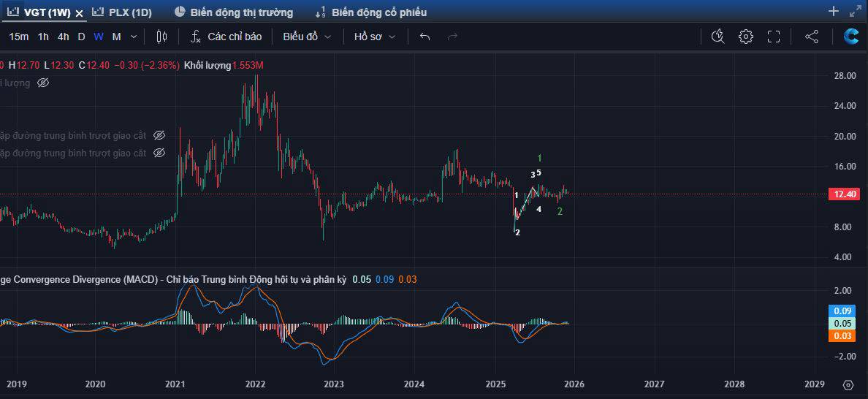Screen dimensions: 868x399
Task: Open the candlestick chart type selector
Action: [x=161, y=37]
